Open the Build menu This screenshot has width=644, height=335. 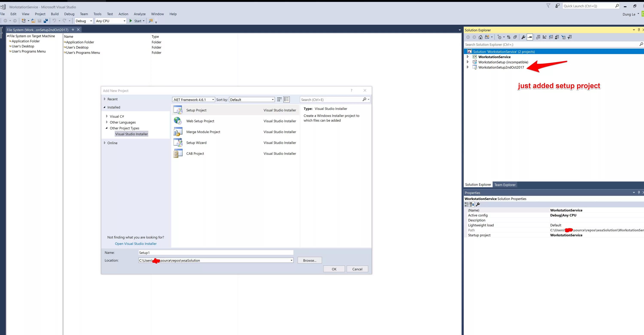55,14
